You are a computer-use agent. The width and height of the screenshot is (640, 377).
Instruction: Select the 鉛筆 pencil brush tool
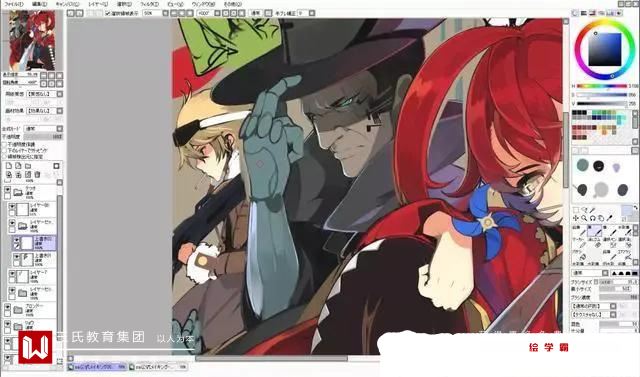tap(580, 231)
